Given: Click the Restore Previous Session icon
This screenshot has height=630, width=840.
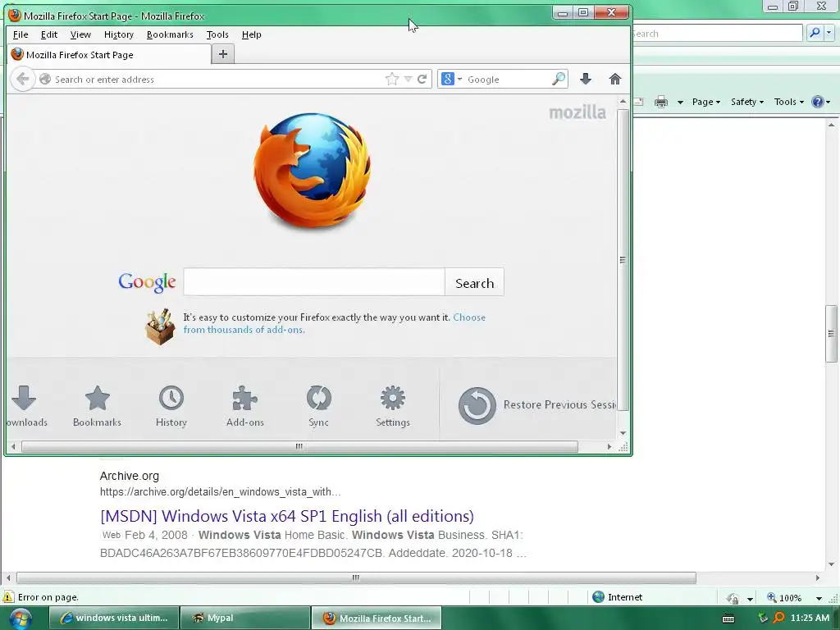Looking at the screenshot, I should (x=477, y=405).
